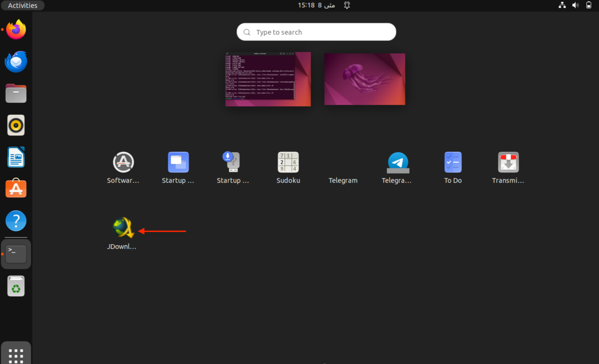Open Thunderbird mail from the dock

pyautogui.click(x=16, y=61)
